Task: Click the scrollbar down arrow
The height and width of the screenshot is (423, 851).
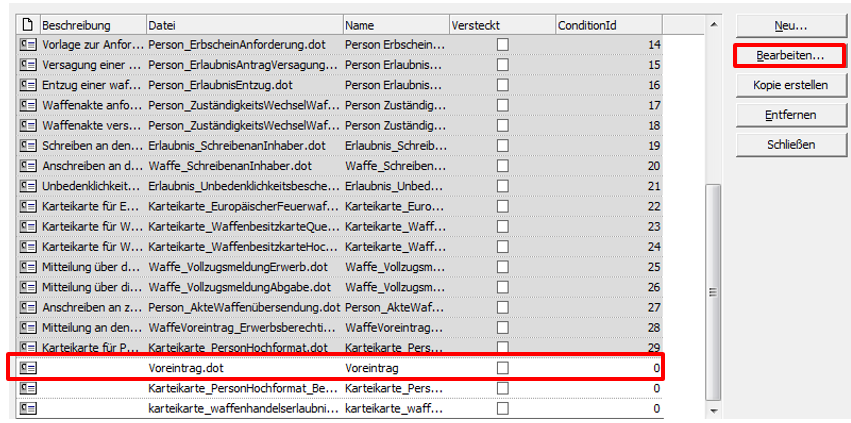Action: (712, 410)
